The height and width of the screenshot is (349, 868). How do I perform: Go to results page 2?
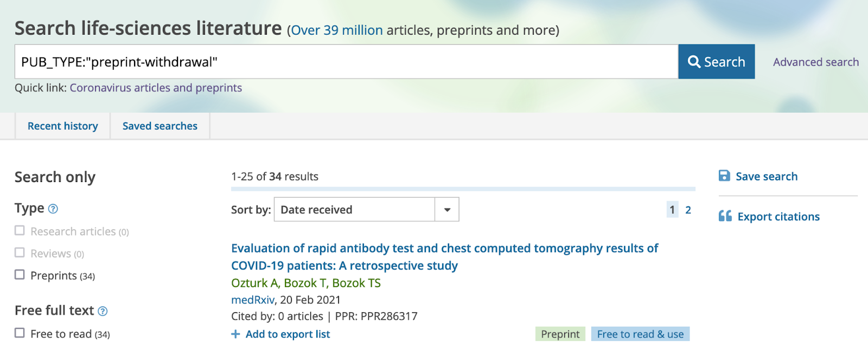(x=688, y=210)
